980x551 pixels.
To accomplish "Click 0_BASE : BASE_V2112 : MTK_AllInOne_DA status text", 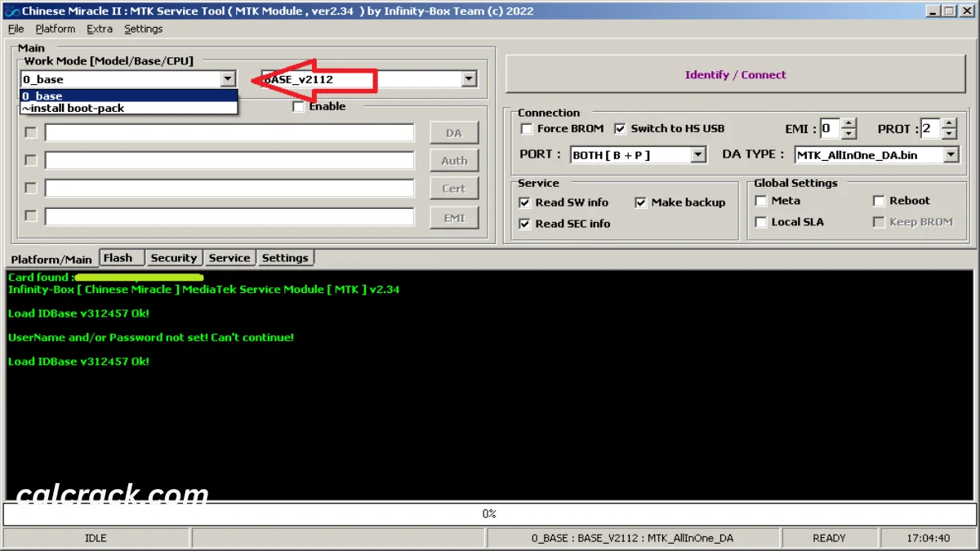I will point(632,538).
